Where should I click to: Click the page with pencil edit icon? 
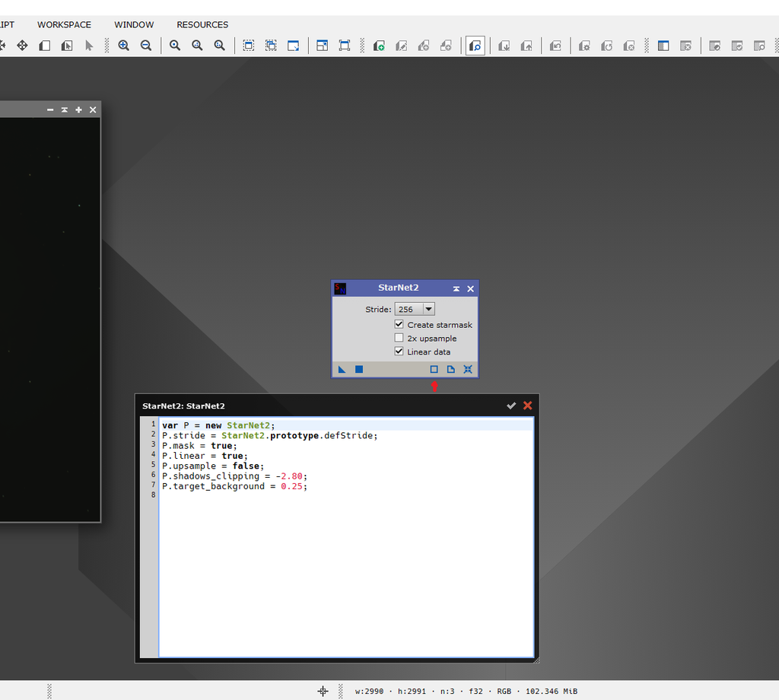coord(402,46)
